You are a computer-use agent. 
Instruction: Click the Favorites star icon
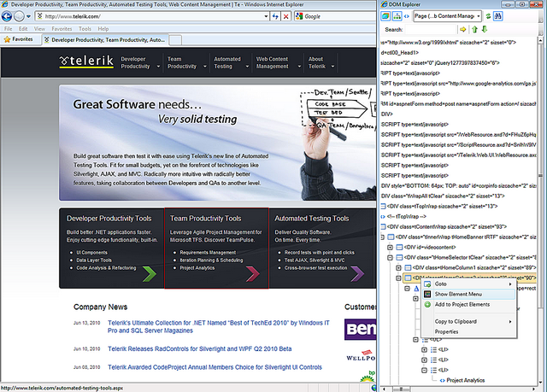pyautogui.click(x=7, y=39)
